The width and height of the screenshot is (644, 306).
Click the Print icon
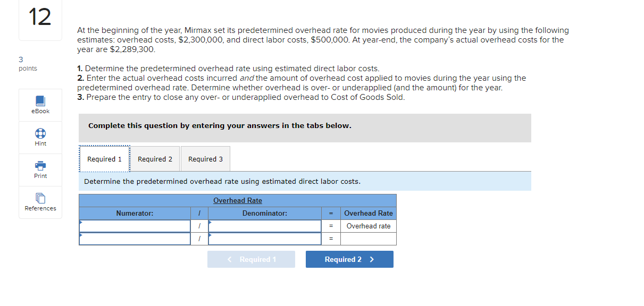click(x=40, y=169)
